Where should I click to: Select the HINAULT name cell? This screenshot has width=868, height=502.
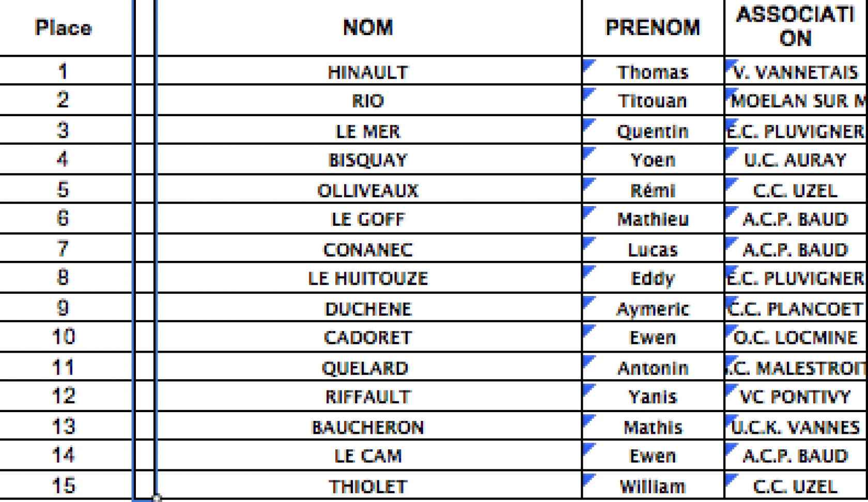368,71
